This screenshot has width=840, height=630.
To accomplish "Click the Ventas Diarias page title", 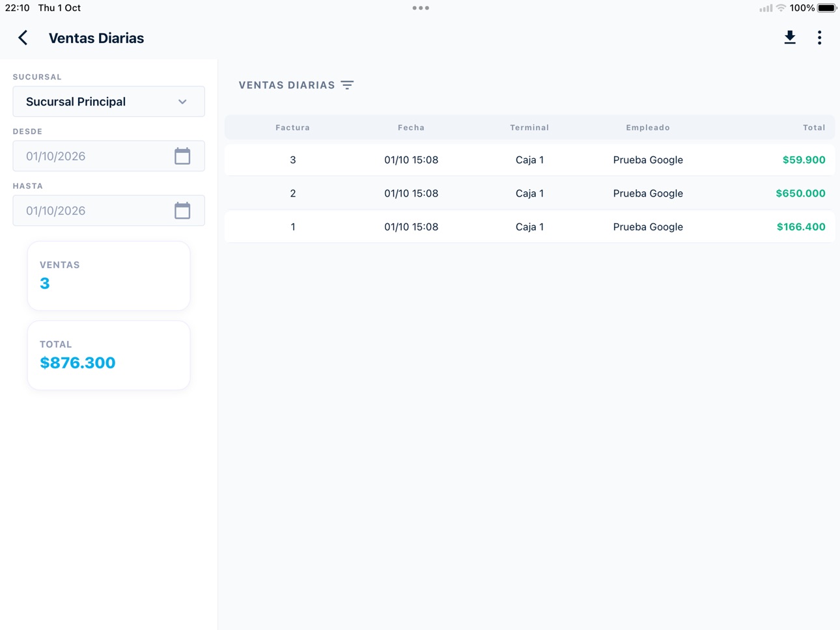I will coord(96,38).
